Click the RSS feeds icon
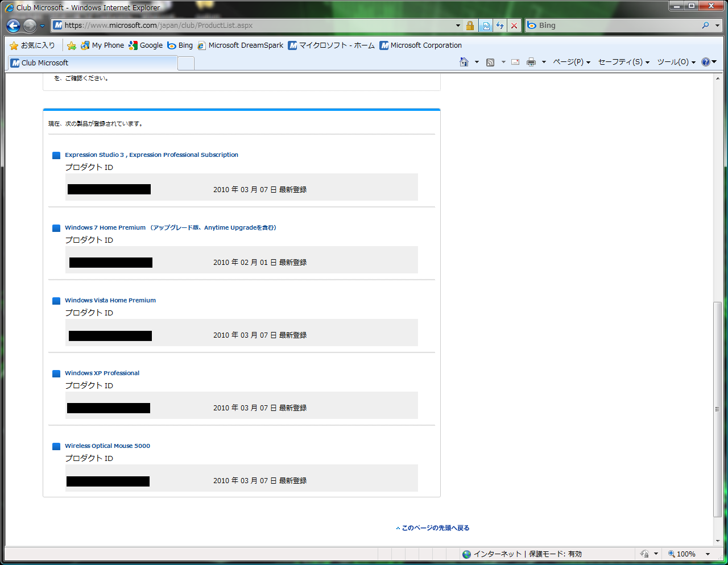 pyautogui.click(x=490, y=62)
